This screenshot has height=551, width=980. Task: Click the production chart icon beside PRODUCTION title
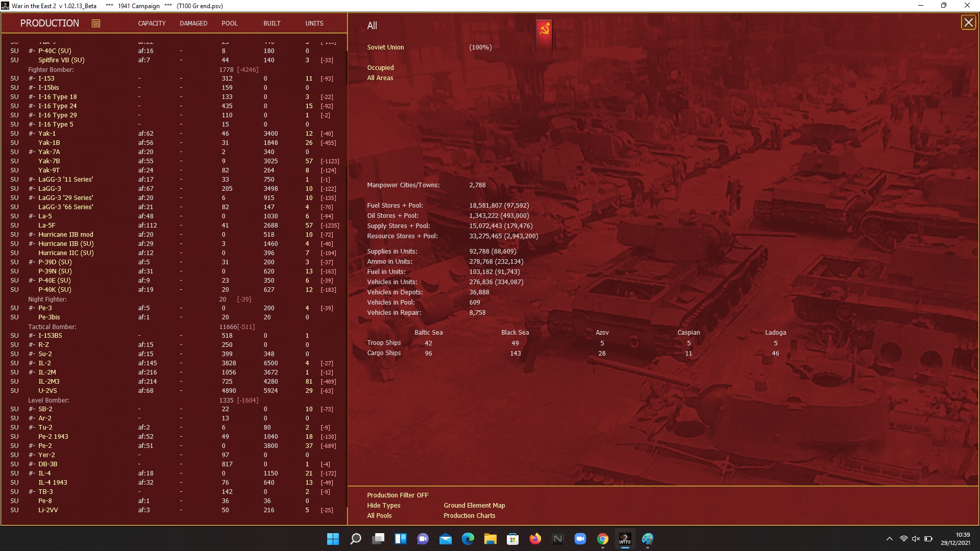click(x=96, y=23)
